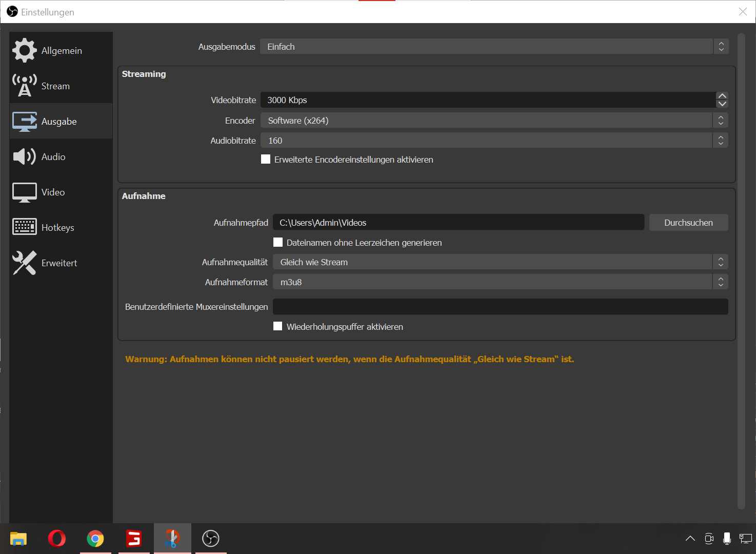Image resolution: width=756 pixels, height=554 pixels.
Task: Click the Benutzerdefinierte Muxereinstellungen input field
Action: point(500,307)
